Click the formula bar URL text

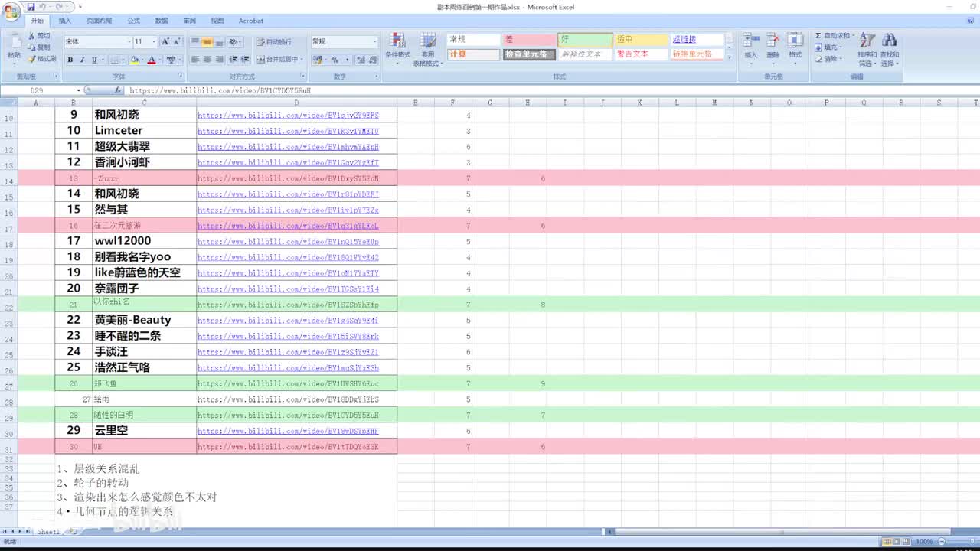(x=220, y=90)
